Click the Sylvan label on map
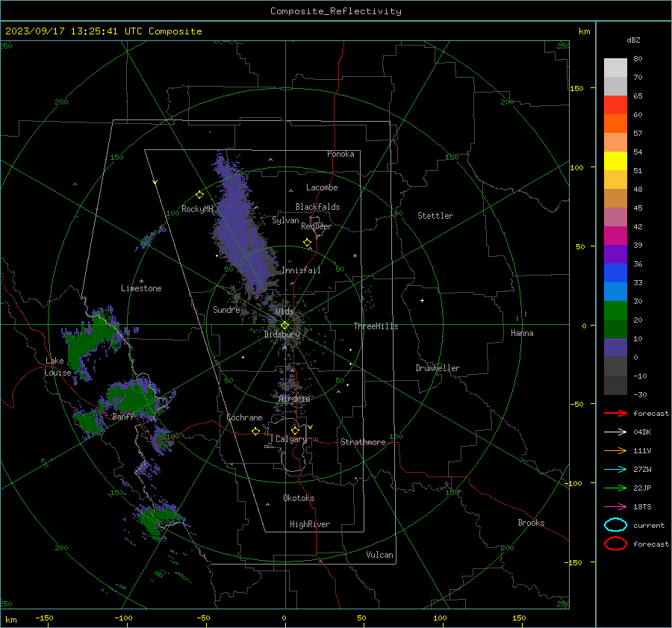Screen dimensions: 672x628 coord(285,220)
